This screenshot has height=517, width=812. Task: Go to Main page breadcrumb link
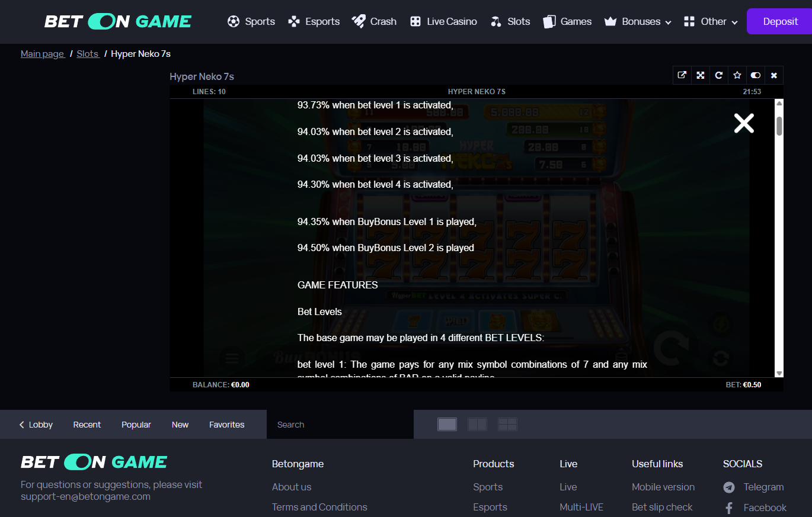[43, 54]
